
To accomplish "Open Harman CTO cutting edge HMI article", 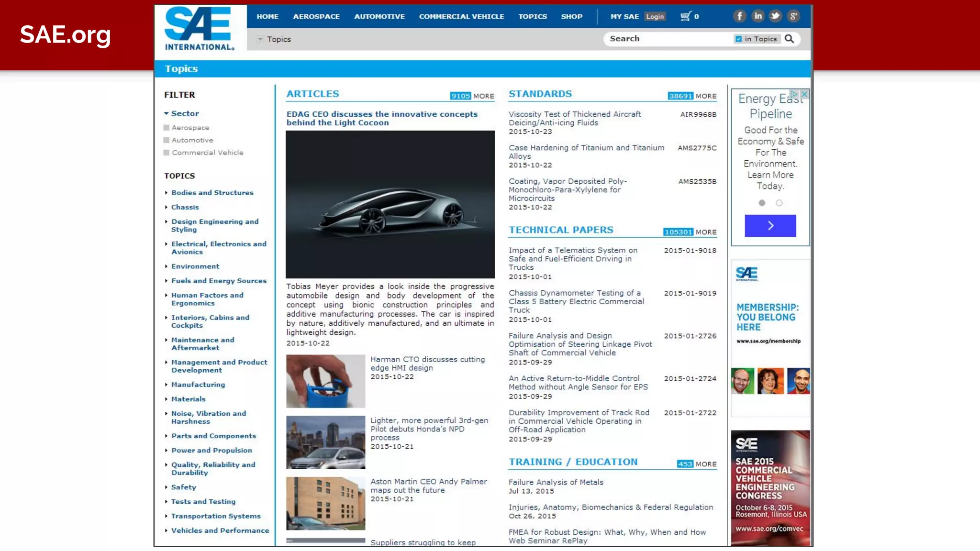I will [427, 364].
